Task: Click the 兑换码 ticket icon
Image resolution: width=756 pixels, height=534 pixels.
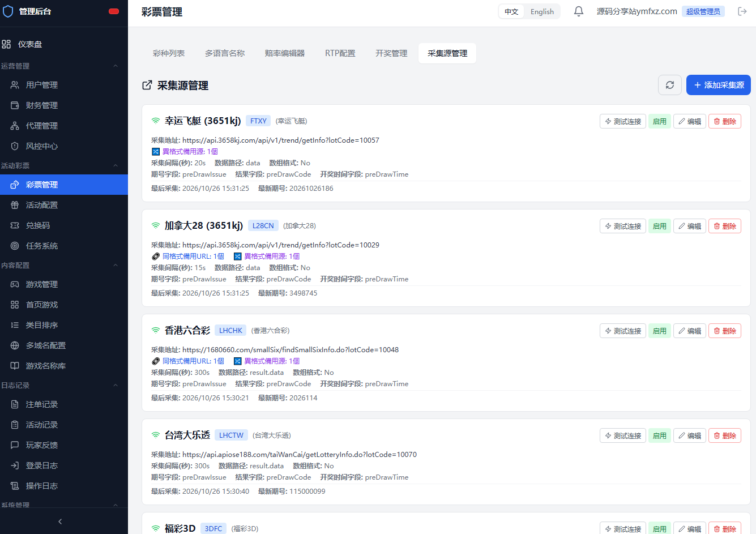Action: coord(15,225)
